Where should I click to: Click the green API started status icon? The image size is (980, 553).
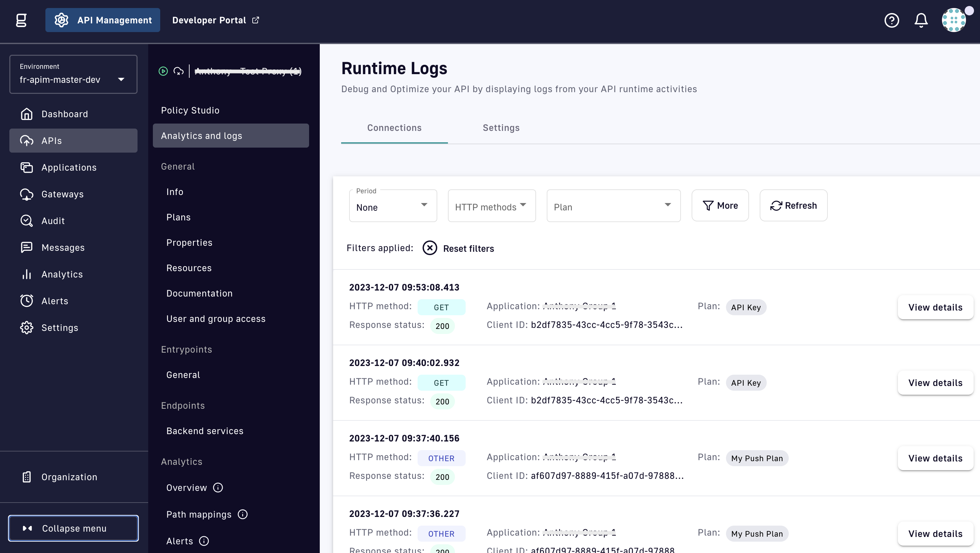click(x=163, y=71)
